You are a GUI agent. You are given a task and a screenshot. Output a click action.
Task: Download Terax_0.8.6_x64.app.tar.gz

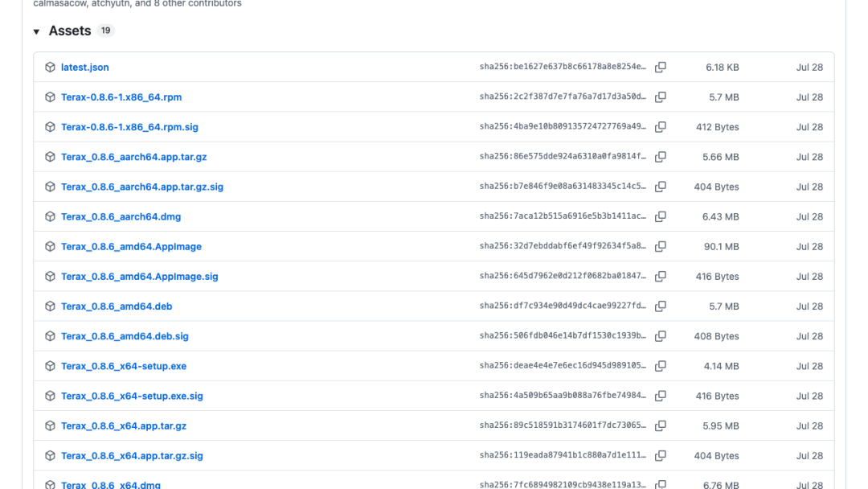tap(124, 426)
